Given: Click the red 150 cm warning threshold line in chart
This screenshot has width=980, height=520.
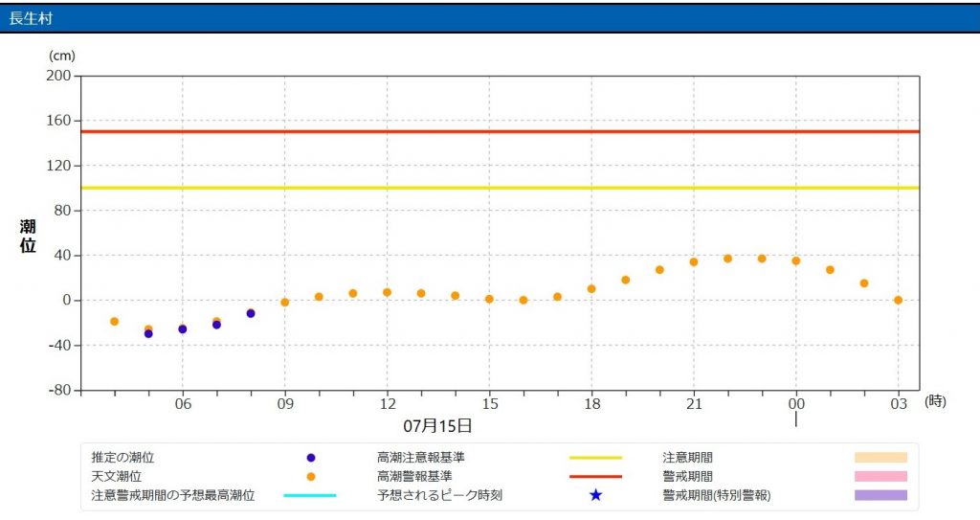Looking at the screenshot, I should (500, 131).
